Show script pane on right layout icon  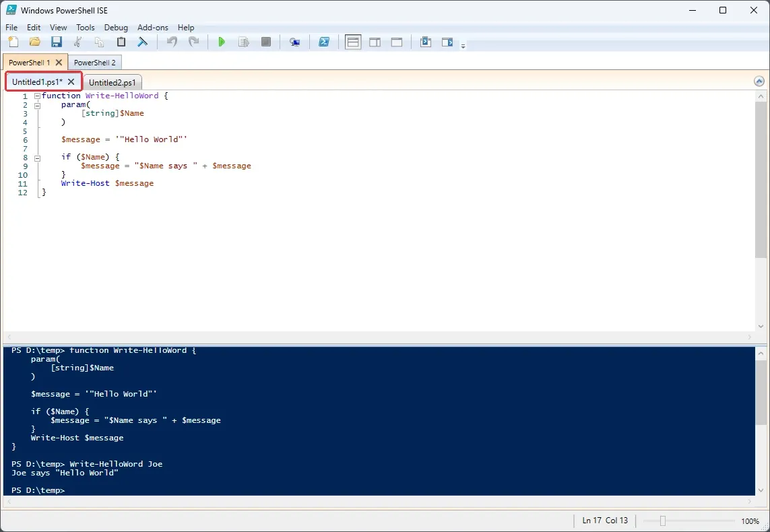[375, 42]
